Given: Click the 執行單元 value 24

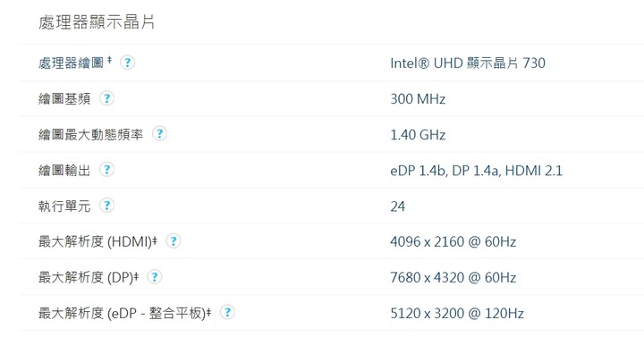Looking at the screenshot, I should (x=397, y=206).
